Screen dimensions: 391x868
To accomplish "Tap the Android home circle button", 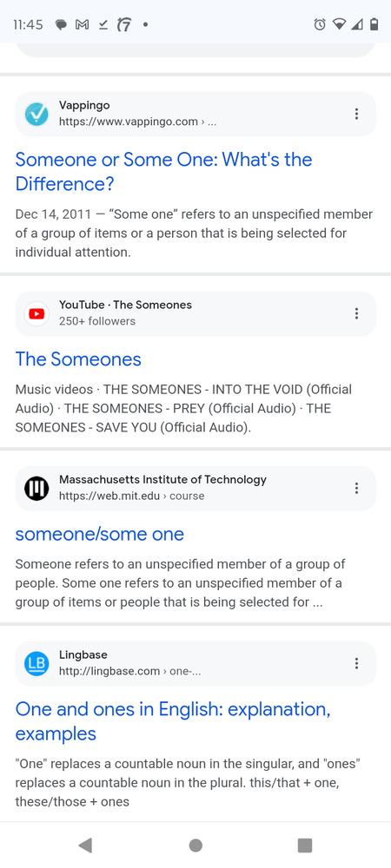I will pyautogui.click(x=195, y=845).
